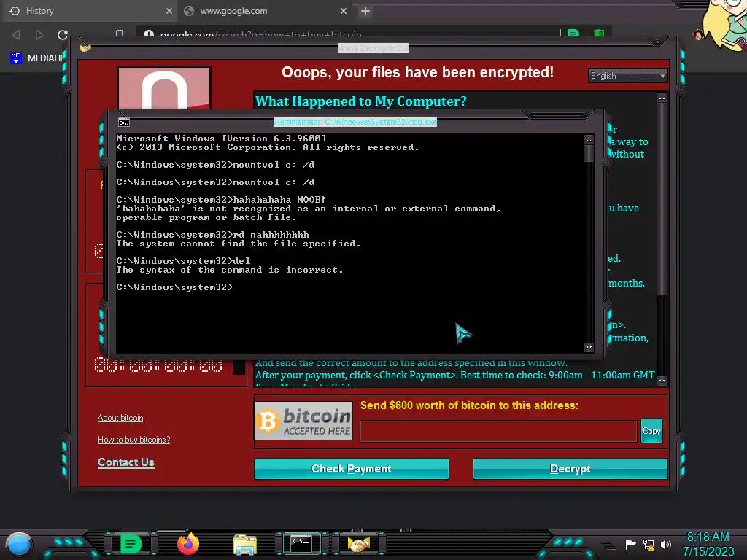The width and height of the screenshot is (747, 560).
Task: Open the Start orb in taskbar
Action: [x=19, y=545]
